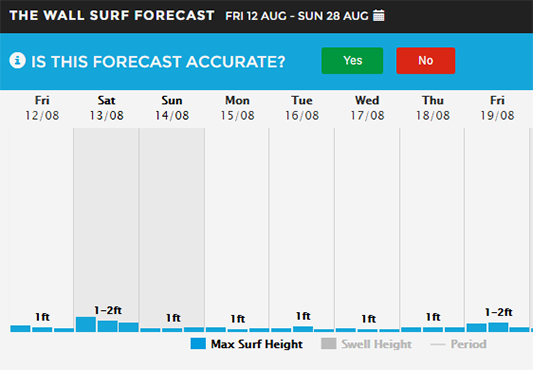Mark forecast inaccurate with No
This screenshot has height=370, width=533.
click(x=426, y=61)
